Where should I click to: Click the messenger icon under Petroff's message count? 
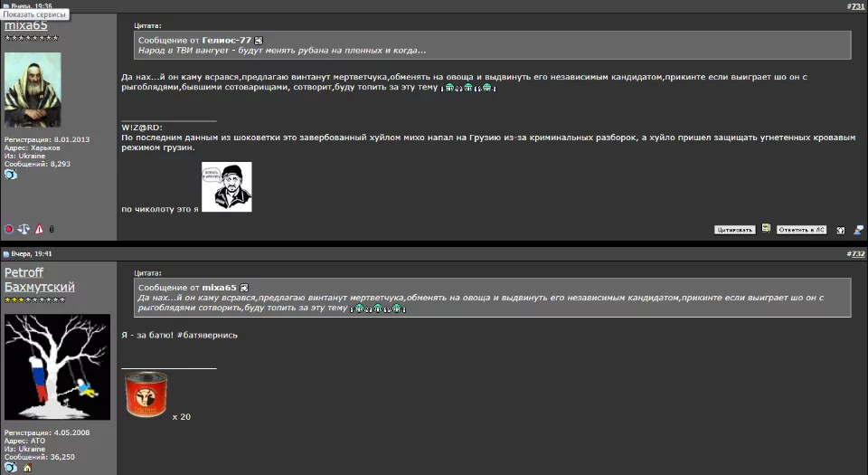click(x=11, y=467)
